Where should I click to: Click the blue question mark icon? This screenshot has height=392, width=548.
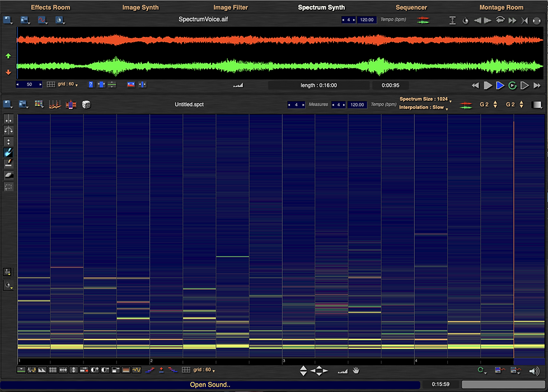(91, 84)
